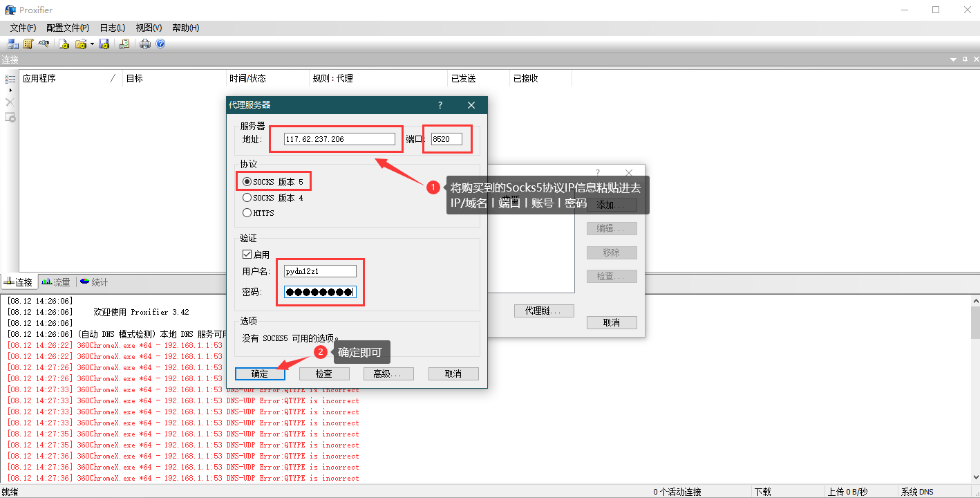Open 高级... advanced settings button

point(388,373)
